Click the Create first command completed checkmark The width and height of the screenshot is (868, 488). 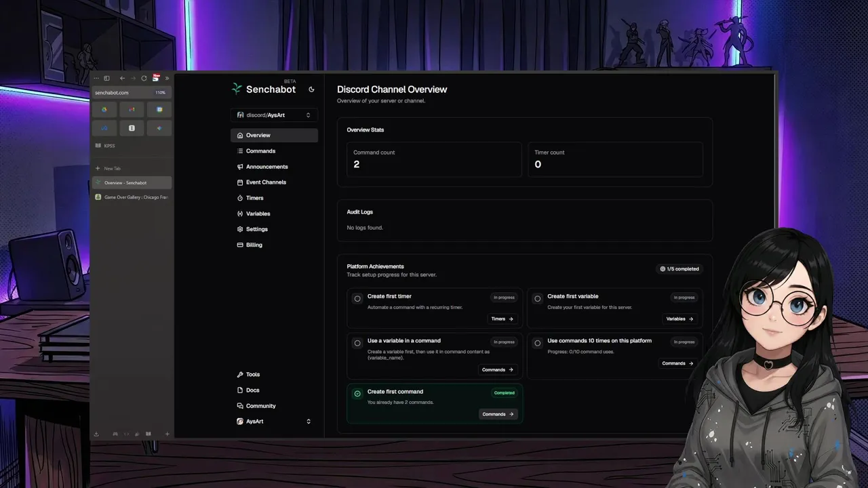tap(357, 394)
